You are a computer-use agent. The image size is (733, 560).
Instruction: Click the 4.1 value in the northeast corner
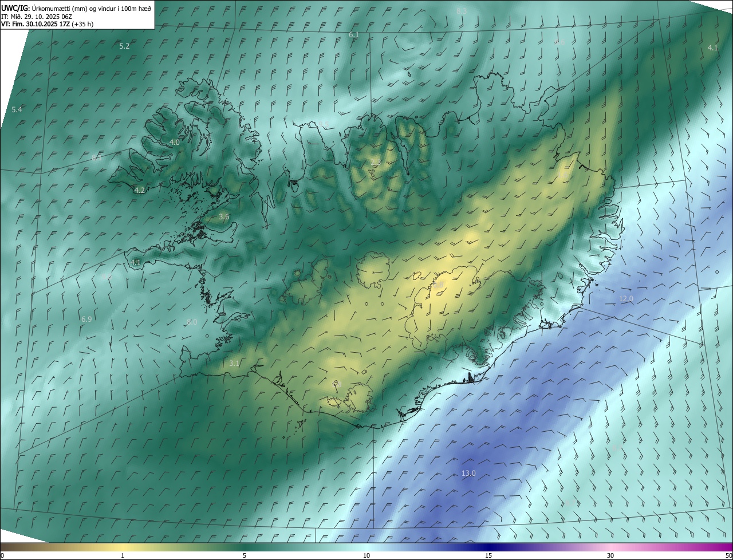(x=712, y=48)
